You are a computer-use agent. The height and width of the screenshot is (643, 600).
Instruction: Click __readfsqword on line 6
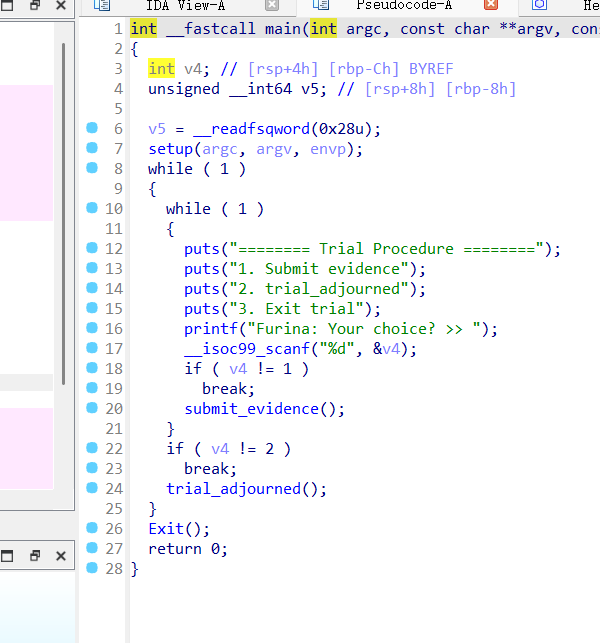(251, 129)
